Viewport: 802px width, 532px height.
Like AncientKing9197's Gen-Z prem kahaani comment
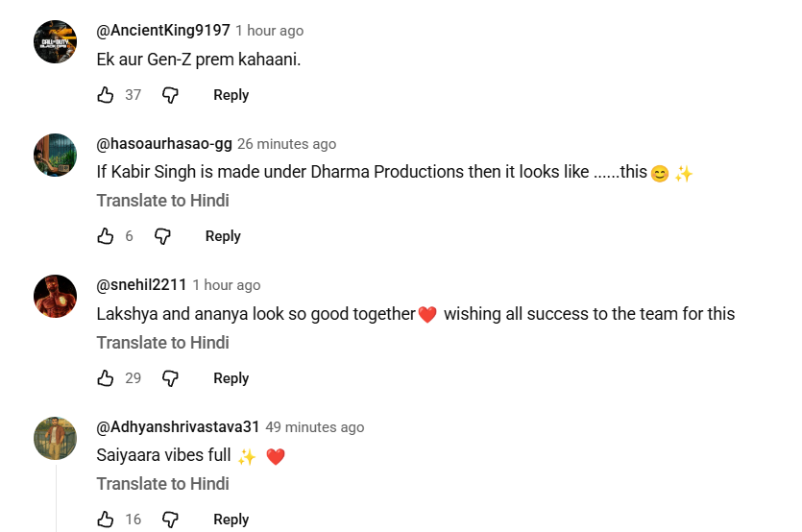[106, 95]
